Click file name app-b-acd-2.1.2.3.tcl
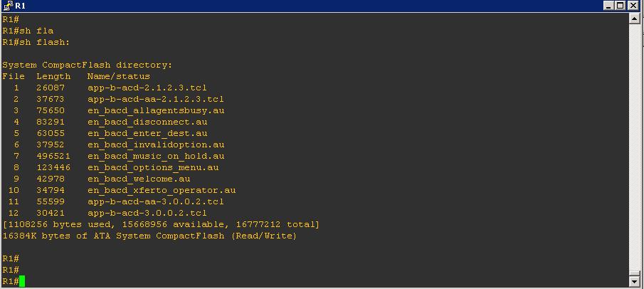 click(147, 88)
